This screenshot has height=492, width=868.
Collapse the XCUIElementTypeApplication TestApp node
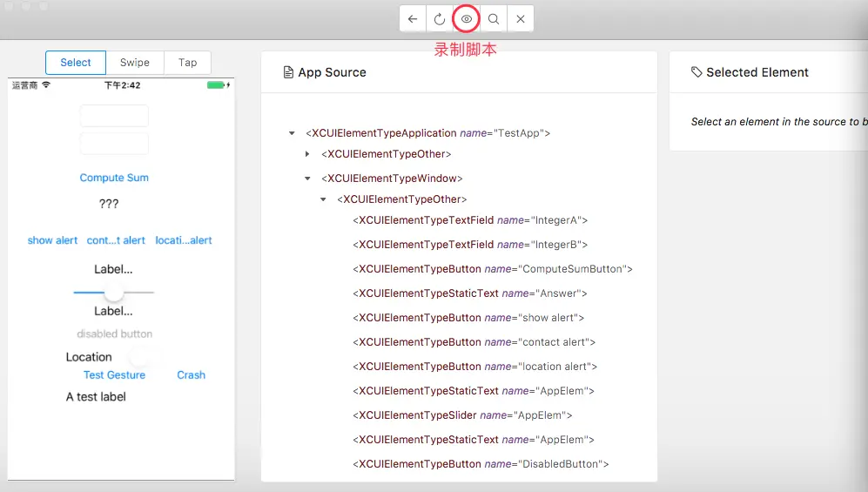tap(292, 133)
